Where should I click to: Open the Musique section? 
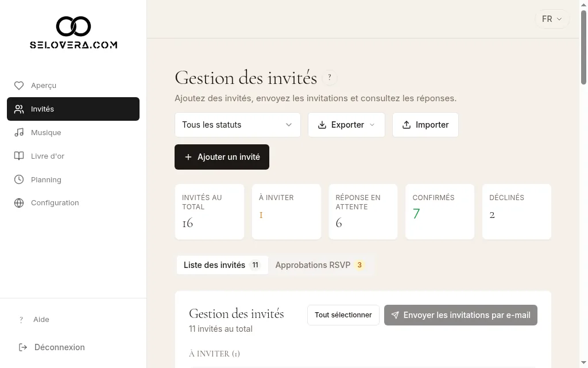[73, 133]
